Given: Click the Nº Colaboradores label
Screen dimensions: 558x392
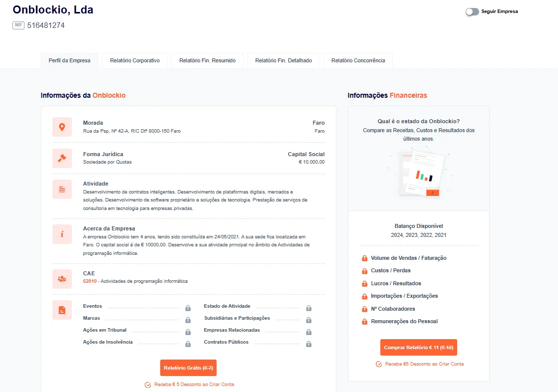Looking at the screenshot, I should tap(393, 309).
